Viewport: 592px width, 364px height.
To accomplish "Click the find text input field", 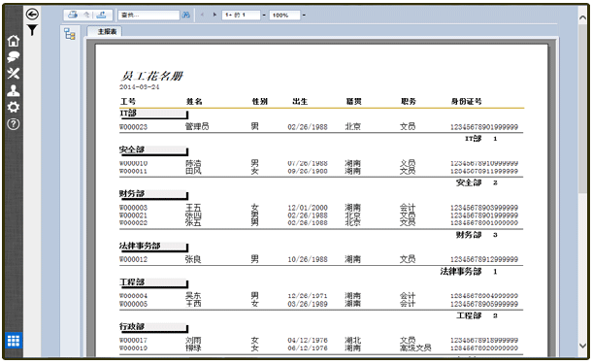I will (x=148, y=16).
